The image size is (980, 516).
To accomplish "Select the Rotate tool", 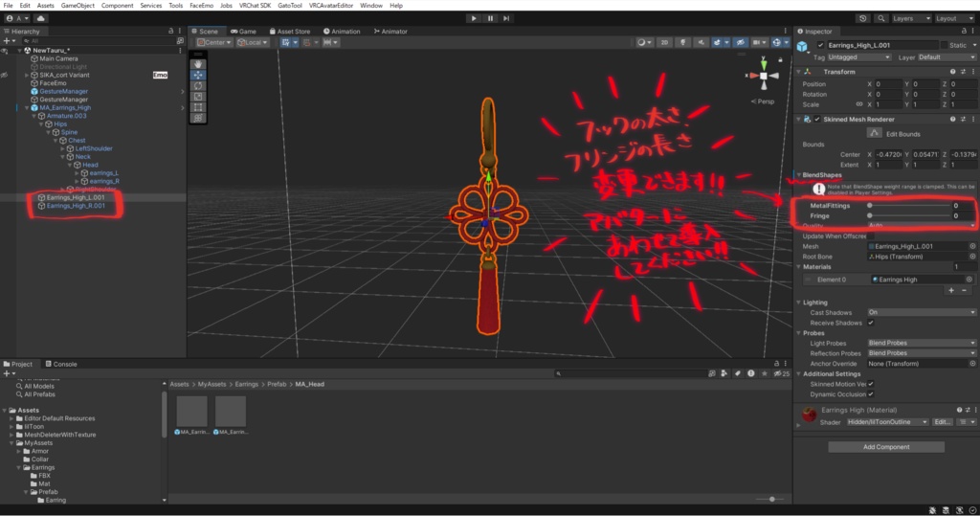I will [198, 86].
